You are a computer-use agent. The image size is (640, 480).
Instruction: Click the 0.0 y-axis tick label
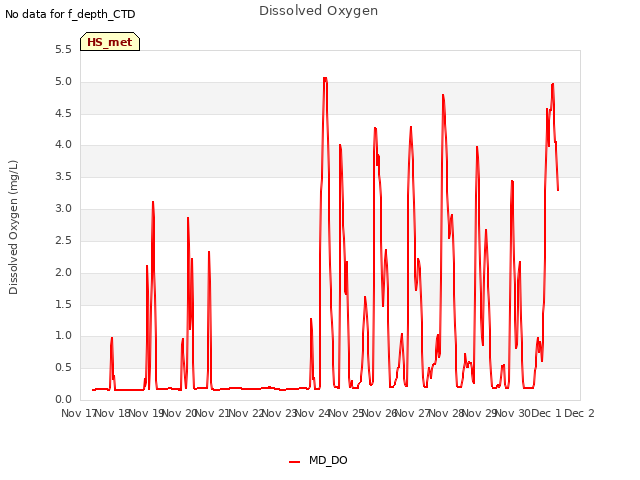63,400
